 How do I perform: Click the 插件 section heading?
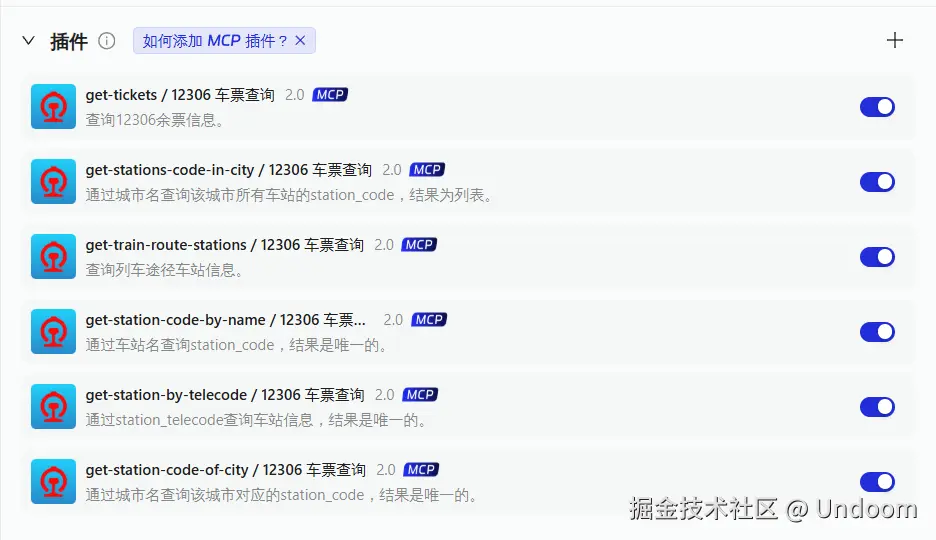click(x=69, y=41)
